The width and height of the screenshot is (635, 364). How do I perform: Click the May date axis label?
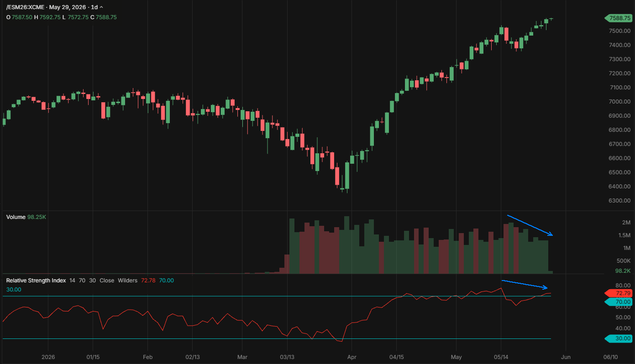point(457,357)
